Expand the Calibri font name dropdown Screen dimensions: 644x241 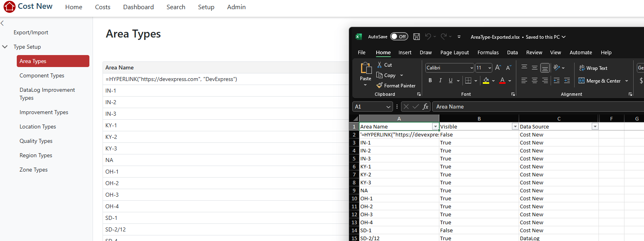point(471,68)
